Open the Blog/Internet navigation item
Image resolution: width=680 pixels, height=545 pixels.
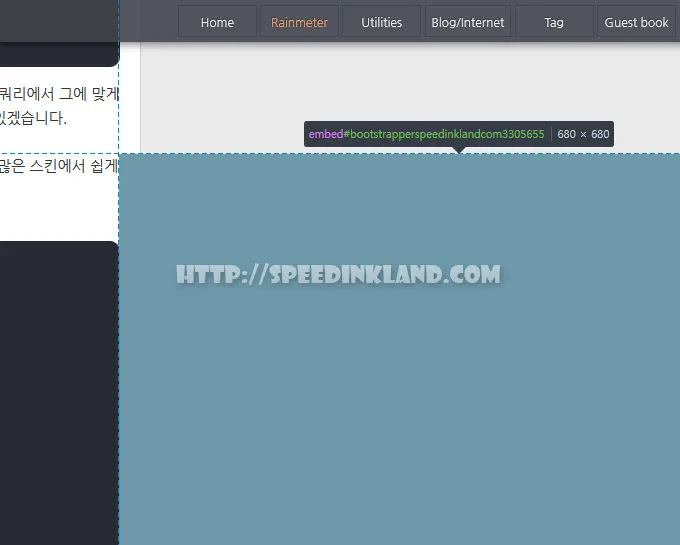point(468,22)
